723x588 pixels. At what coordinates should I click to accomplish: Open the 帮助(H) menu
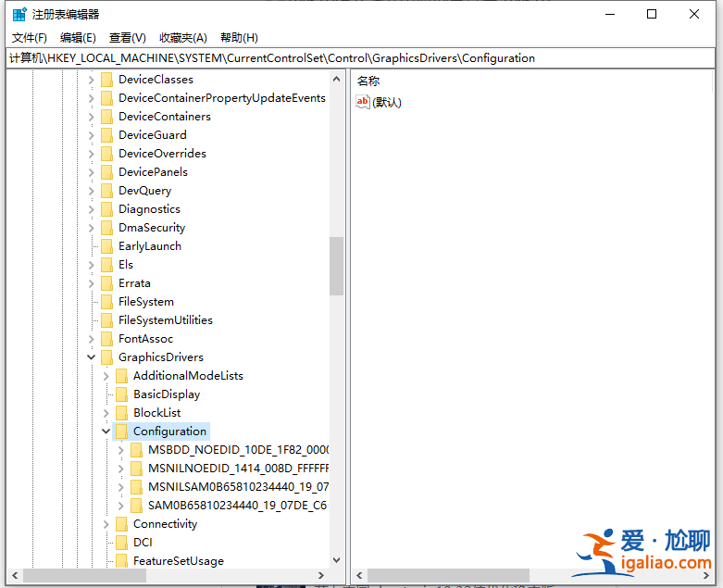(239, 38)
